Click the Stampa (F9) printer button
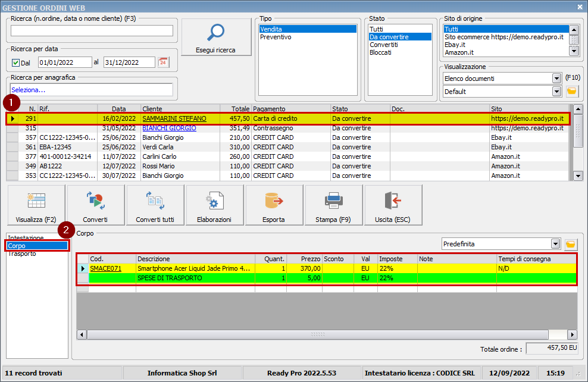 pos(333,205)
